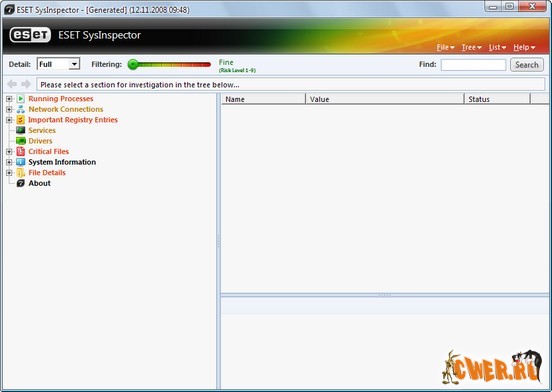Select File Details in the tree
This screenshot has width=552, height=392.
click(47, 173)
